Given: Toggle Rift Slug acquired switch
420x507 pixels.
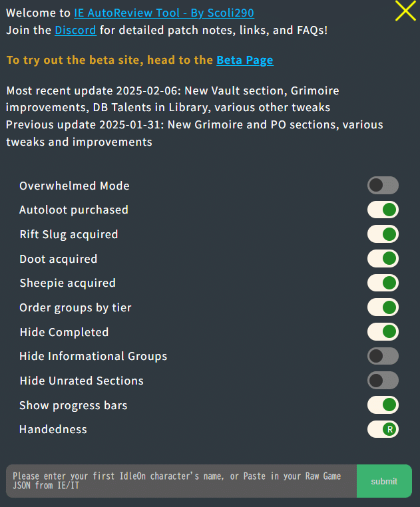Looking at the screenshot, I should point(383,234).
